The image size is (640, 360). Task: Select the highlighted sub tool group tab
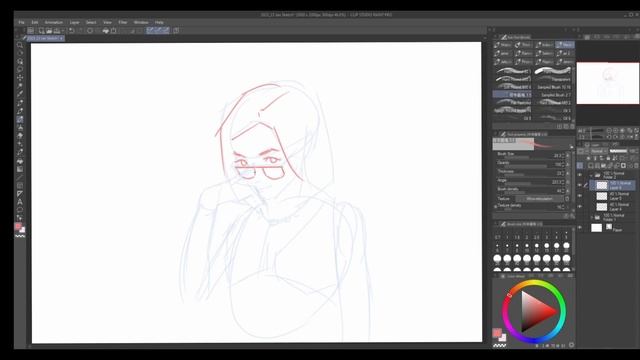click(x=564, y=45)
